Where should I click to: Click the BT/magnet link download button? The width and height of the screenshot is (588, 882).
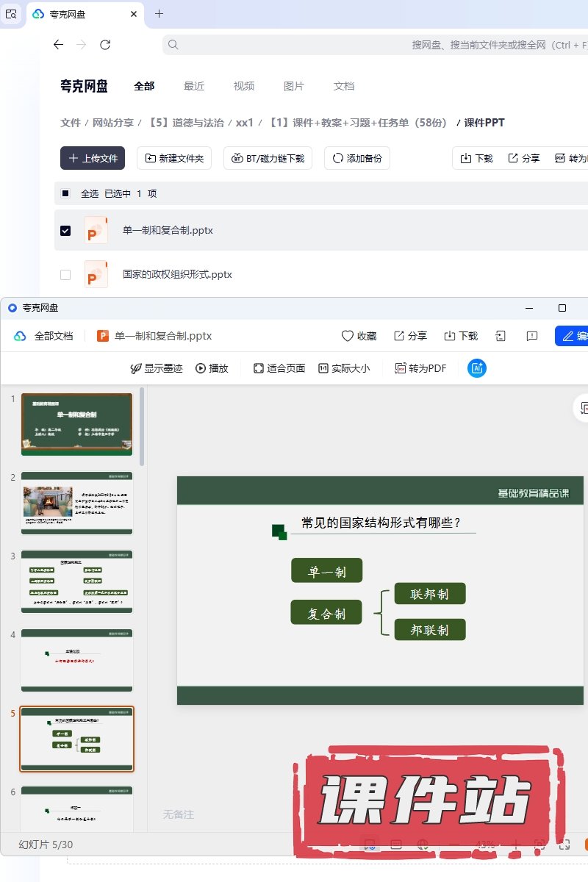[x=268, y=158]
